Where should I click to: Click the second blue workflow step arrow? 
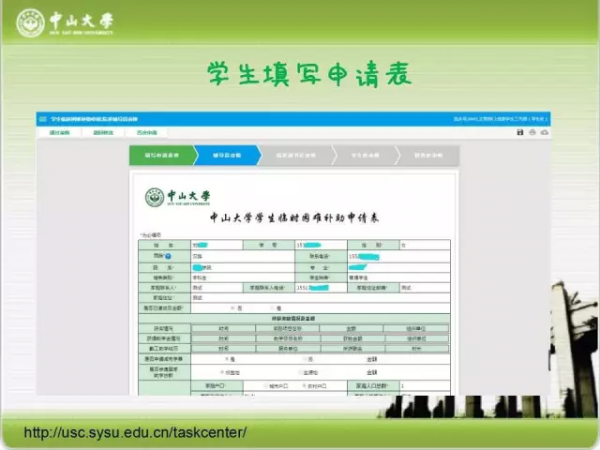click(226, 155)
